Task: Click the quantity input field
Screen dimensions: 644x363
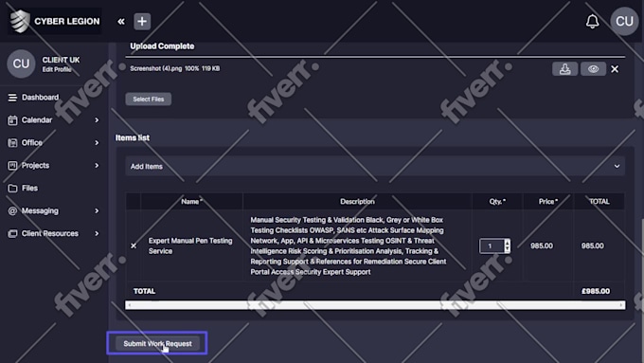Action: point(492,245)
